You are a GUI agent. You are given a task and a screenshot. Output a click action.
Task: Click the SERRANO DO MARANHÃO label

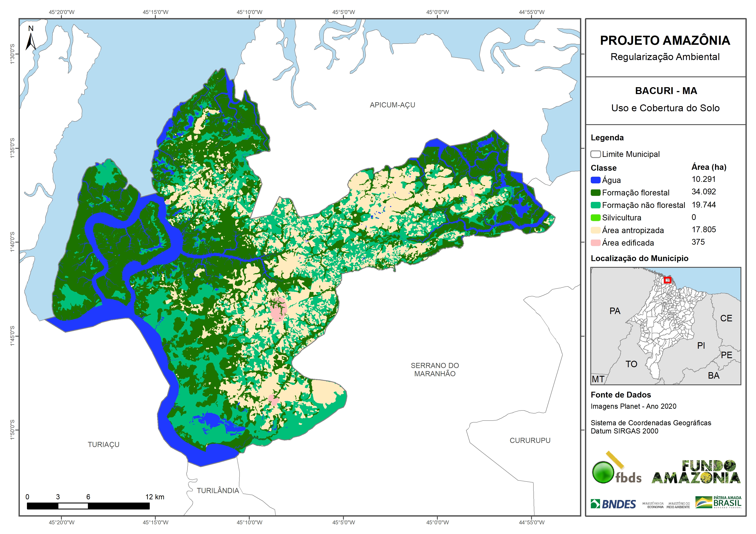435,370
